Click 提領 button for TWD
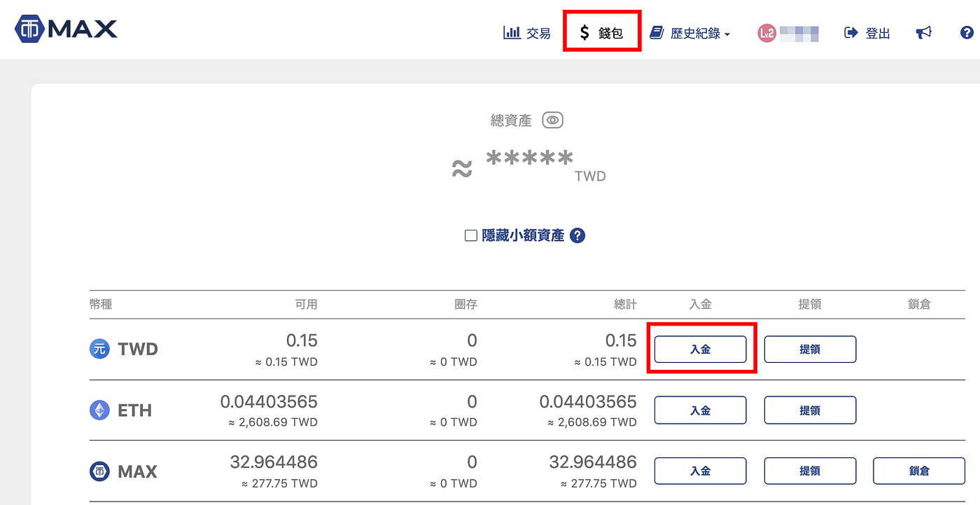The height and width of the screenshot is (505, 980). (x=810, y=349)
